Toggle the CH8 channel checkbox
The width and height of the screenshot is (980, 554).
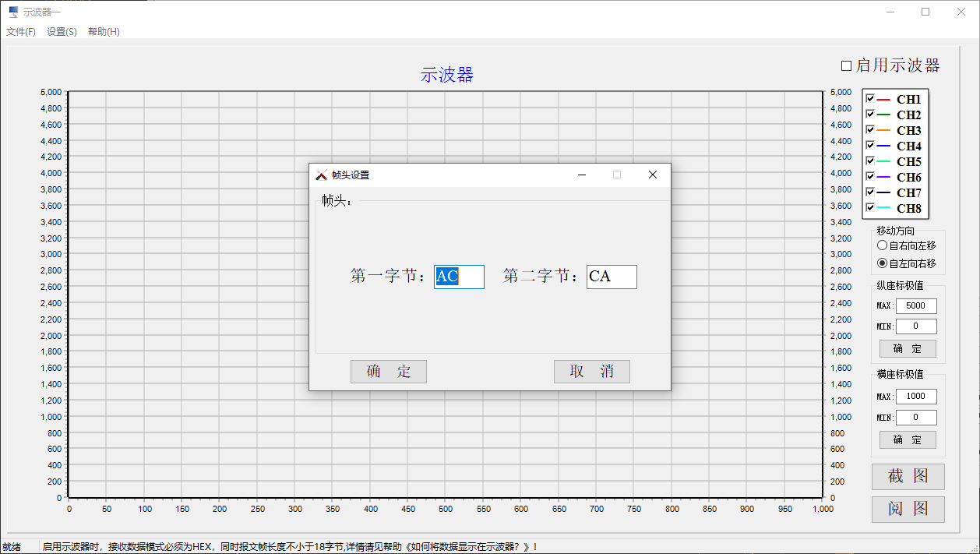click(870, 208)
